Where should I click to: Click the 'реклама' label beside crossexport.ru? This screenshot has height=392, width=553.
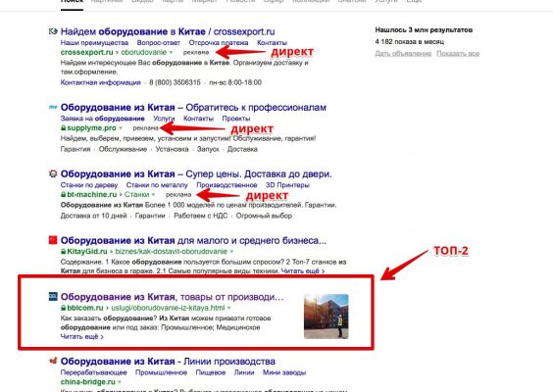[x=196, y=52]
